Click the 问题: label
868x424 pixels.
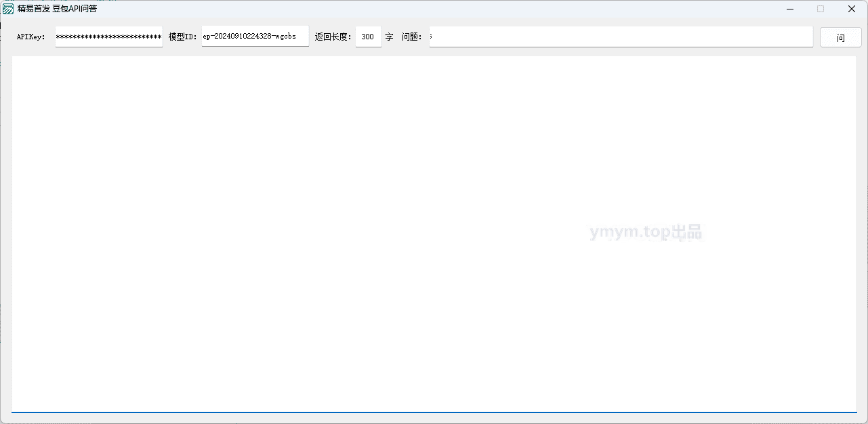click(x=412, y=37)
